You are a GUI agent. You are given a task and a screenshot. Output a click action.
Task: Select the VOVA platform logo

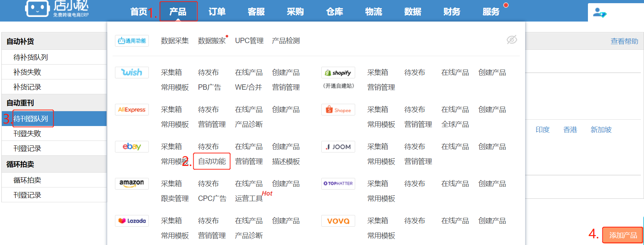(x=338, y=221)
